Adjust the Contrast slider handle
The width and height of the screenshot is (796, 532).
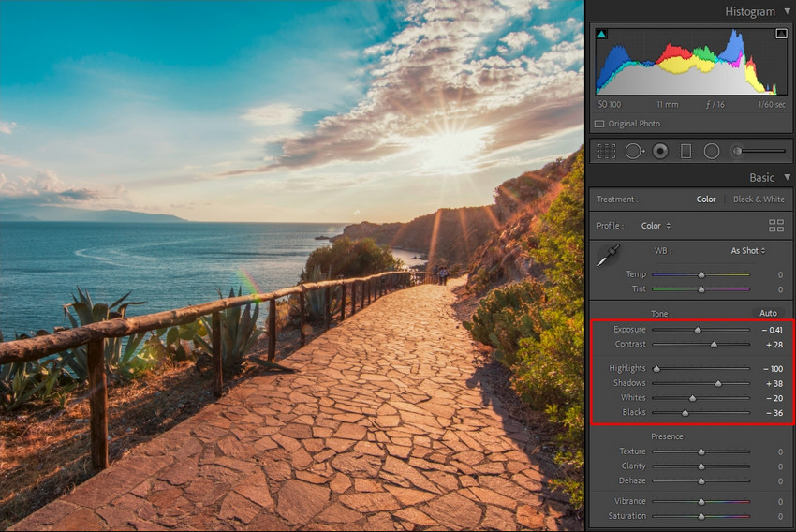pos(714,345)
